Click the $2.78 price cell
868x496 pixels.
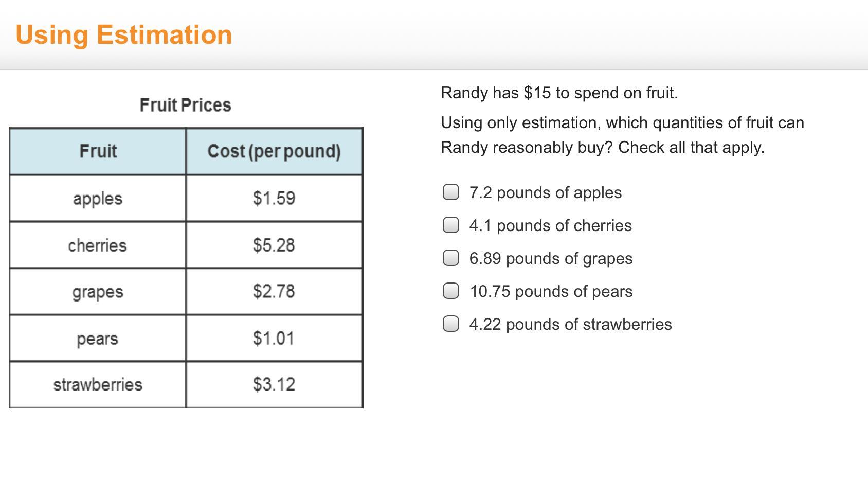tap(274, 292)
